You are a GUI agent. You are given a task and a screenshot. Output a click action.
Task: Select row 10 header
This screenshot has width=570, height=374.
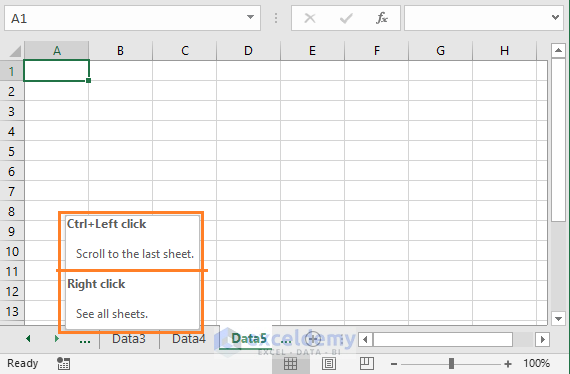12,251
